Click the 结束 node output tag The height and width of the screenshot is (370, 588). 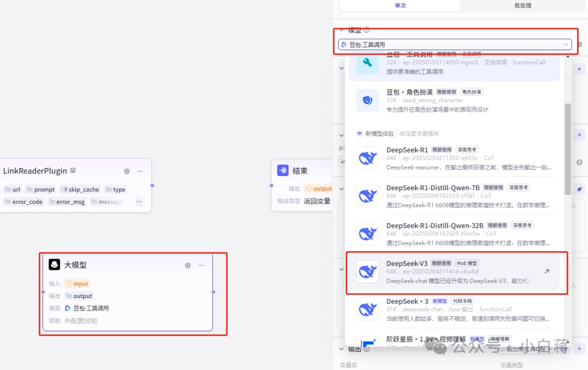tap(318, 189)
